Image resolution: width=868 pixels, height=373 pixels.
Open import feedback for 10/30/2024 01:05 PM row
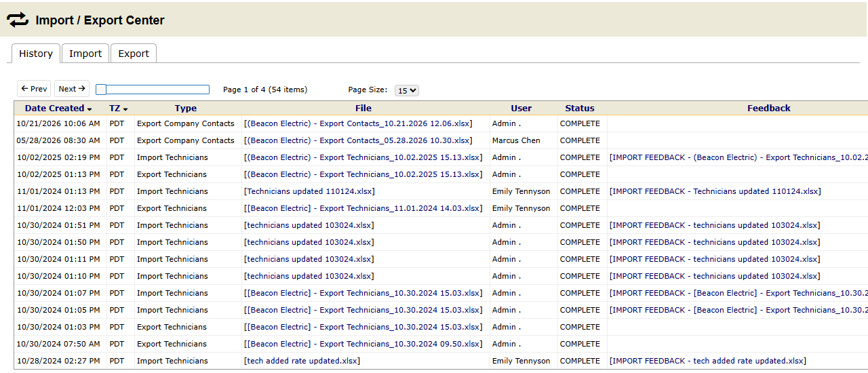pyautogui.click(x=738, y=310)
